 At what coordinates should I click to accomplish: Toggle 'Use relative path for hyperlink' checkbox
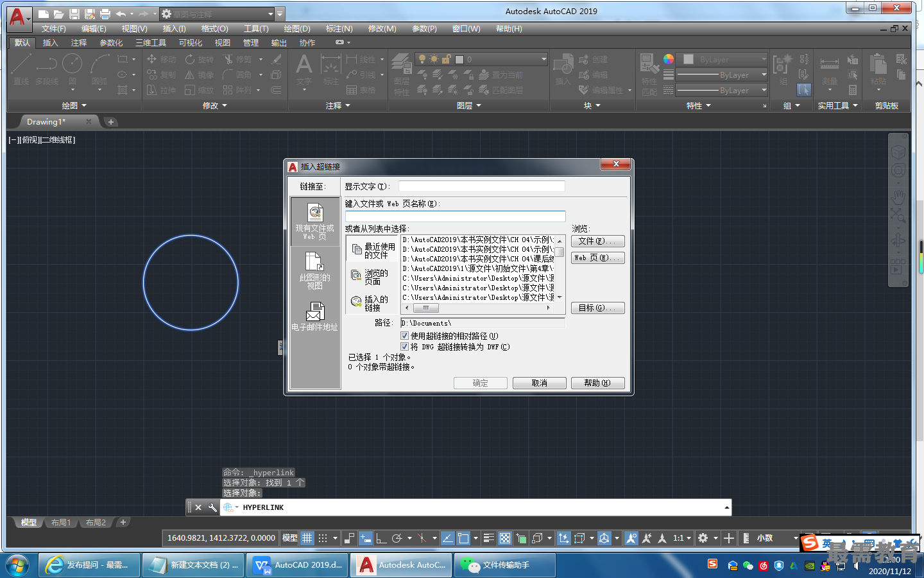pos(405,336)
